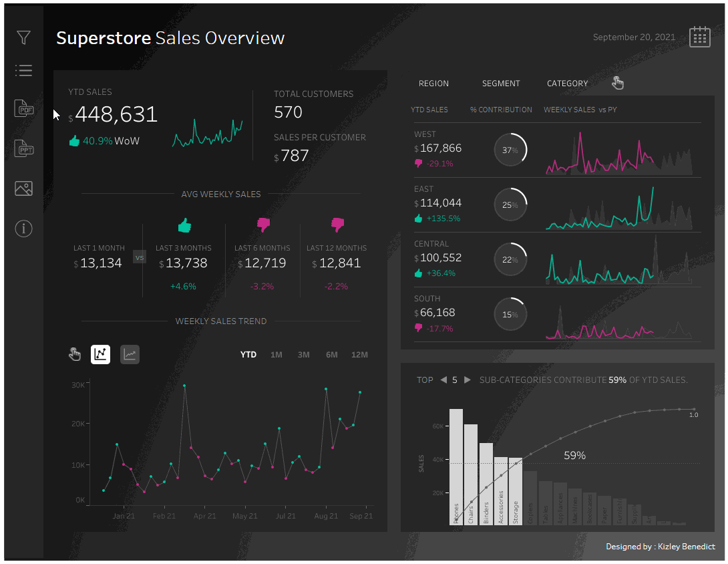
Task: Click Last 1 Month value 13,134
Action: coord(101,263)
